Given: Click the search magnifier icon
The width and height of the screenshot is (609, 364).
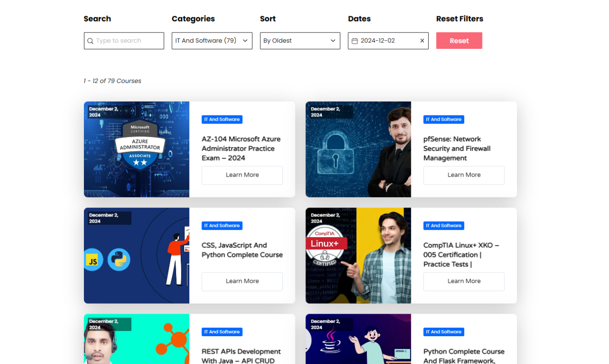Looking at the screenshot, I should [90, 41].
